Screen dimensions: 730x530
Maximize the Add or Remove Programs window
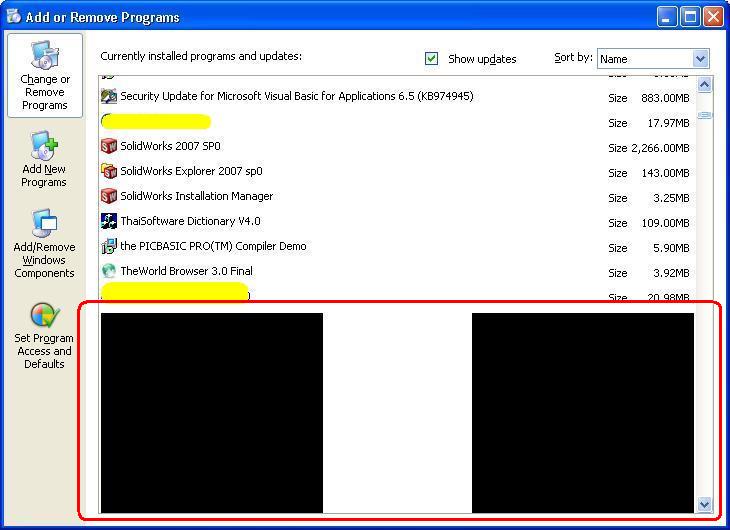[690, 17]
